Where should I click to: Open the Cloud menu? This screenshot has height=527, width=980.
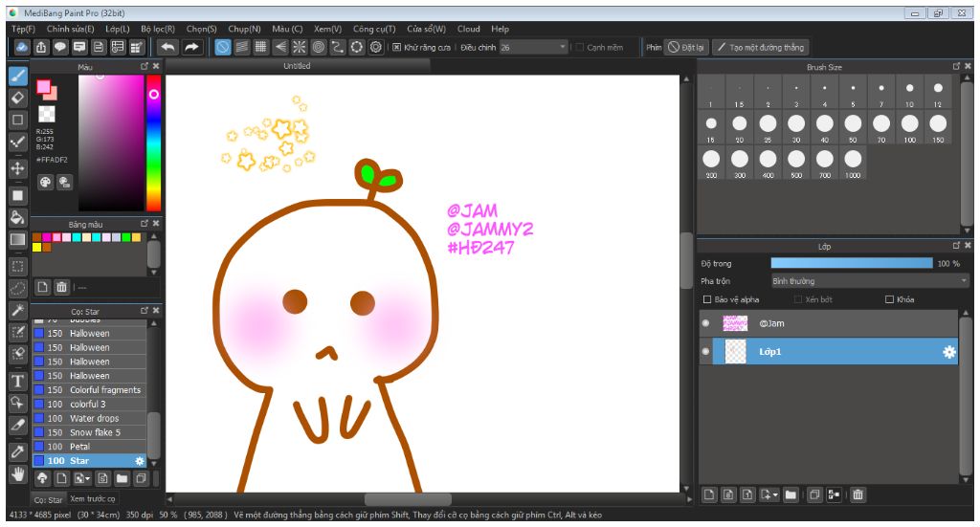point(468,29)
